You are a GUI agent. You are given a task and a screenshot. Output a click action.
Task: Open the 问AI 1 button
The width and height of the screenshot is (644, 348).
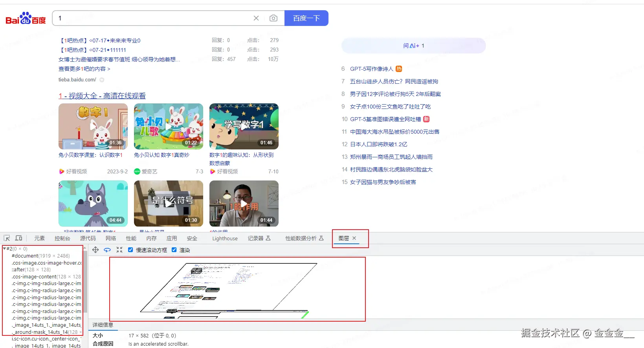(x=414, y=46)
